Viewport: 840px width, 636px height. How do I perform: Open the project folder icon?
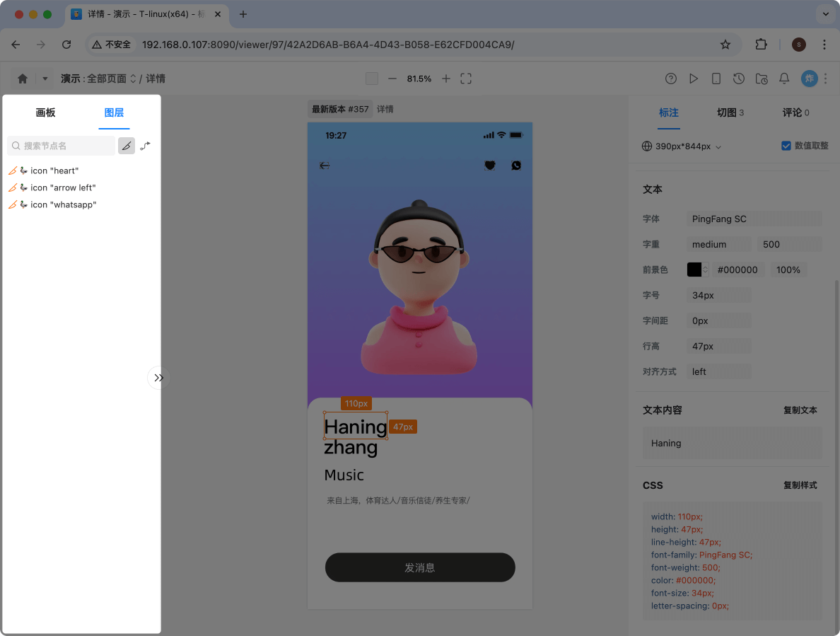pyautogui.click(x=762, y=79)
